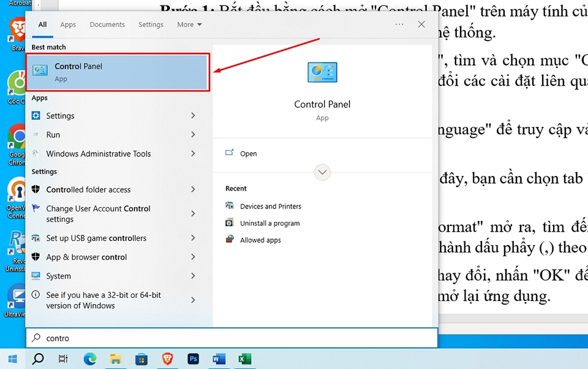
Task: Open search options three-dots menu
Action: (399, 25)
